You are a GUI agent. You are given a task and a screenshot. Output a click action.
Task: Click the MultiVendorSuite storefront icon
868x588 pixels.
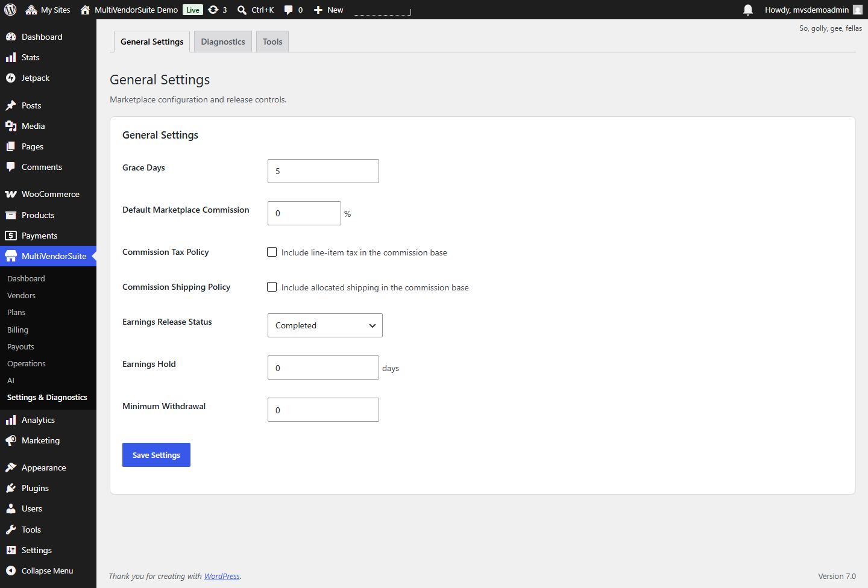(11, 256)
